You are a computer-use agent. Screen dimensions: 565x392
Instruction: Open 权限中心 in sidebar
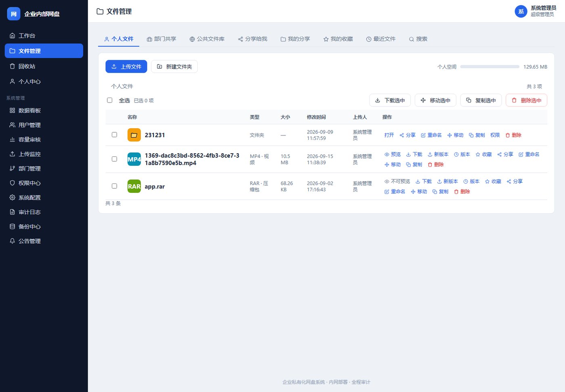(44, 183)
